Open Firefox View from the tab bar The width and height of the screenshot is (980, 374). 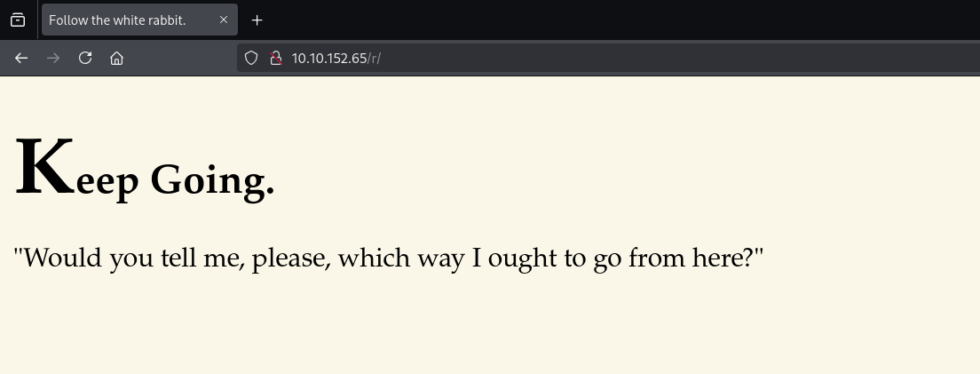pos(18,20)
